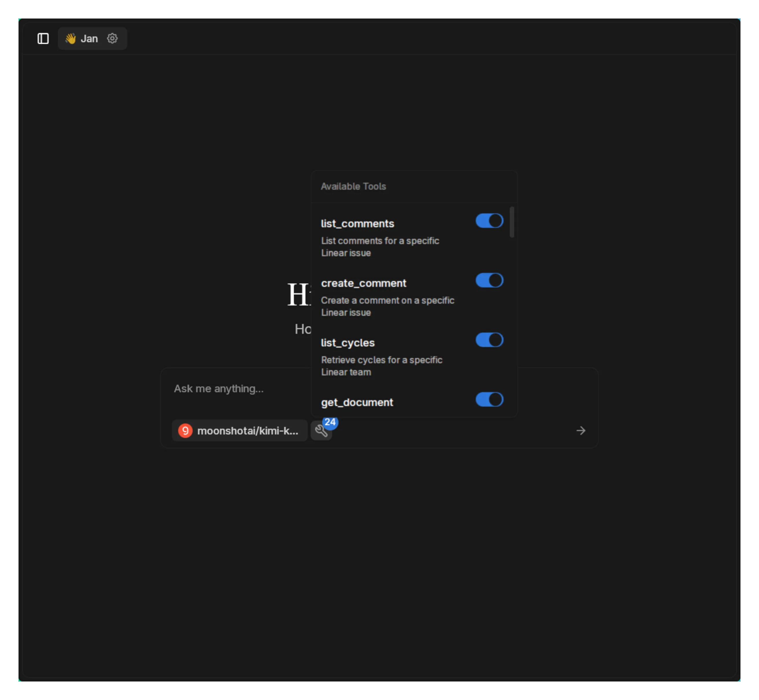Click the waving hand emoji next to Jan
The height and width of the screenshot is (700, 759).
71,38
